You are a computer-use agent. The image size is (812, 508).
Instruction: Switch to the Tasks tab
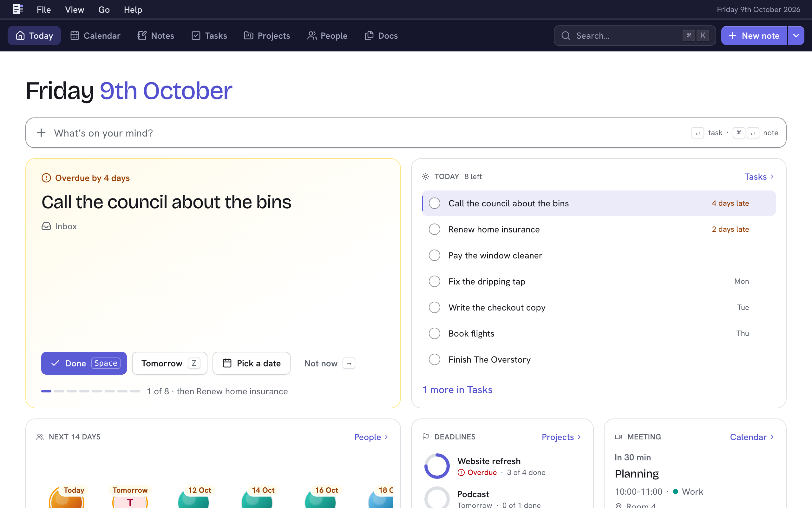[209, 36]
